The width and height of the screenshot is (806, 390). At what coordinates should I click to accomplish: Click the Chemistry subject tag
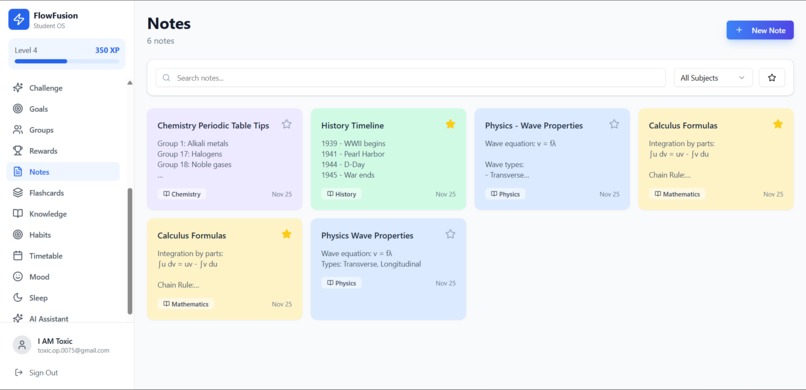(x=181, y=194)
